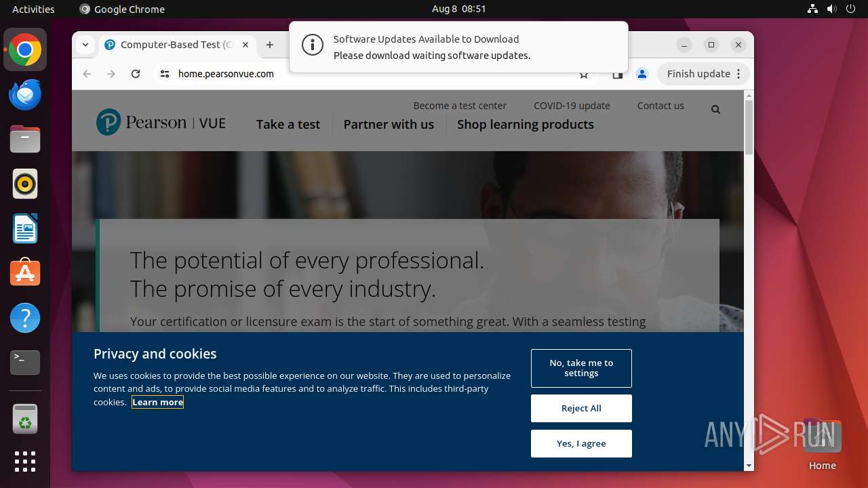The height and width of the screenshot is (488, 868).
Task: Open menu beside Finish update
Action: click(x=740, y=74)
